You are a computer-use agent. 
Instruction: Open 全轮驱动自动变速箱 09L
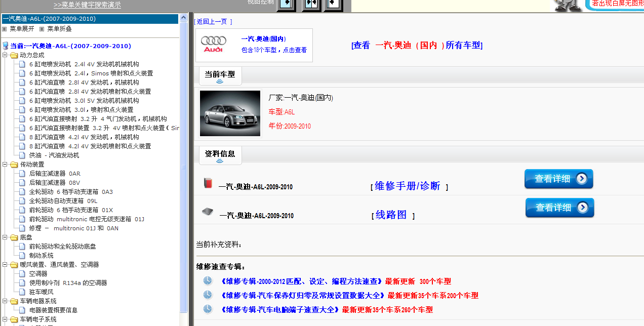(63, 201)
